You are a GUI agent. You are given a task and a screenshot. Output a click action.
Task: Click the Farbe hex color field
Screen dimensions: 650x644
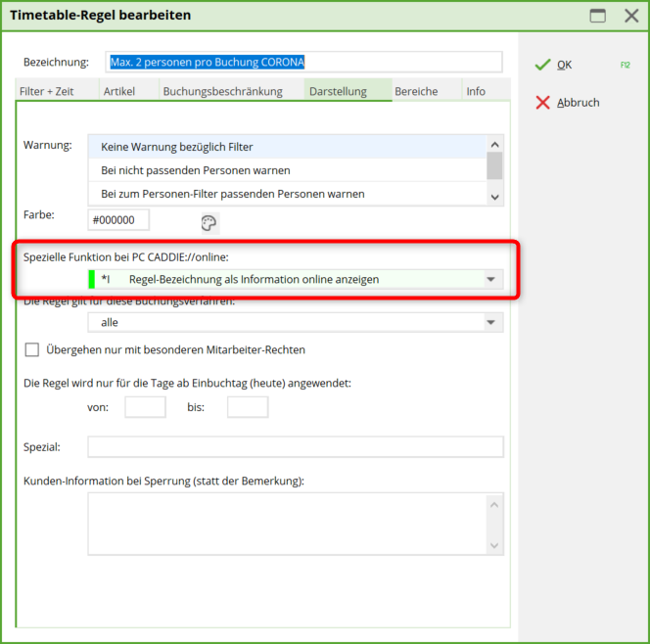point(118,219)
